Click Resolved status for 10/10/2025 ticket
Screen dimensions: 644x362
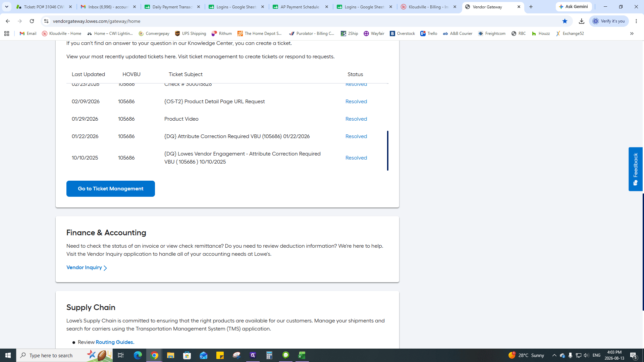pyautogui.click(x=356, y=158)
